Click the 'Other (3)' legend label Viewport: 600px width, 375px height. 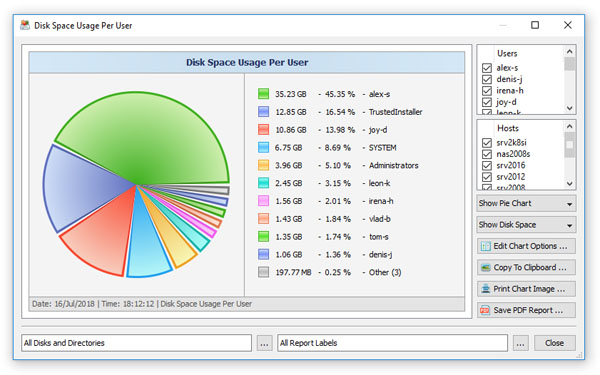tap(385, 272)
